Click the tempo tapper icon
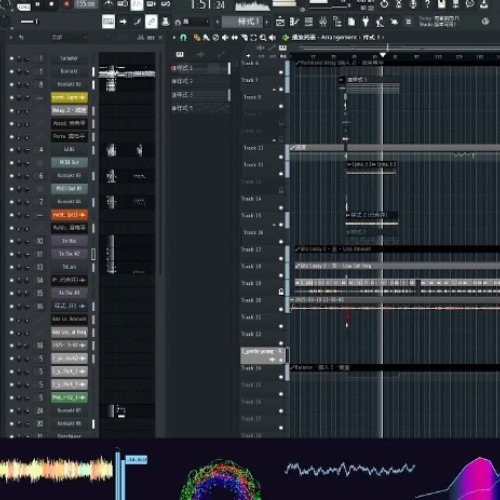Image resolution: width=500 pixels, height=500 pixels. pos(380,22)
